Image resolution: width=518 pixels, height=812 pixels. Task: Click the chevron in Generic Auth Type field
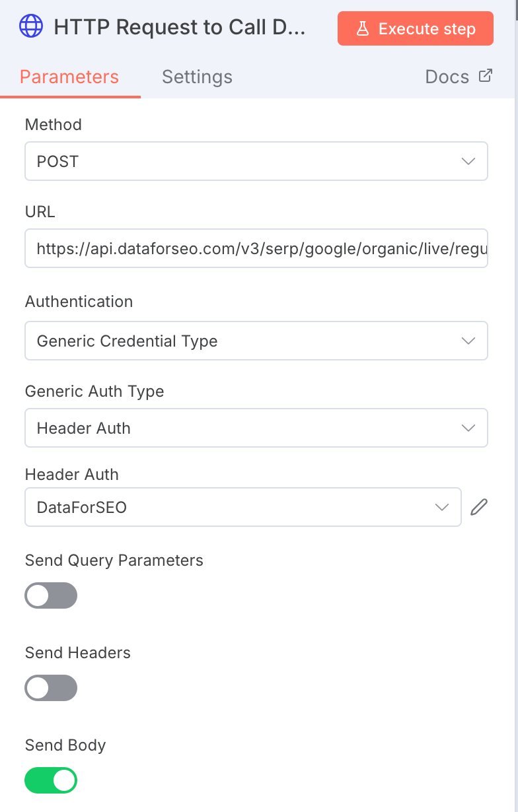[x=468, y=428]
